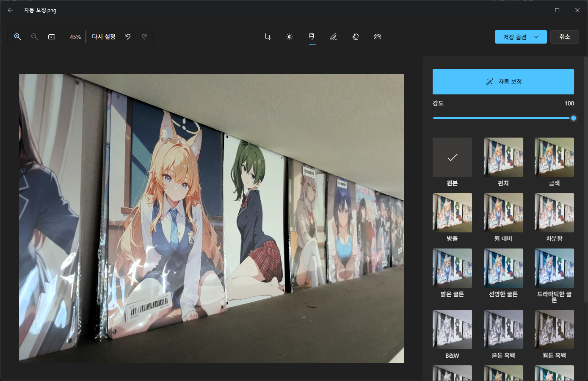
Task: Open the erase tool
Action: [356, 37]
